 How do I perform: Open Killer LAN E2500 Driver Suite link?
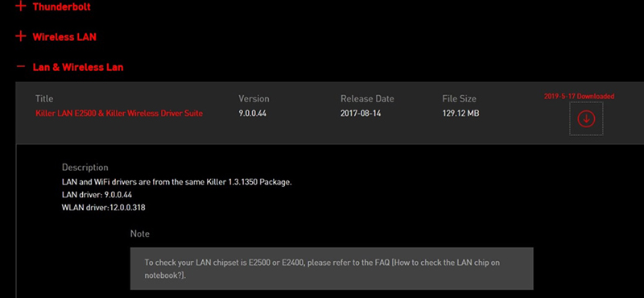[x=119, y=113]
